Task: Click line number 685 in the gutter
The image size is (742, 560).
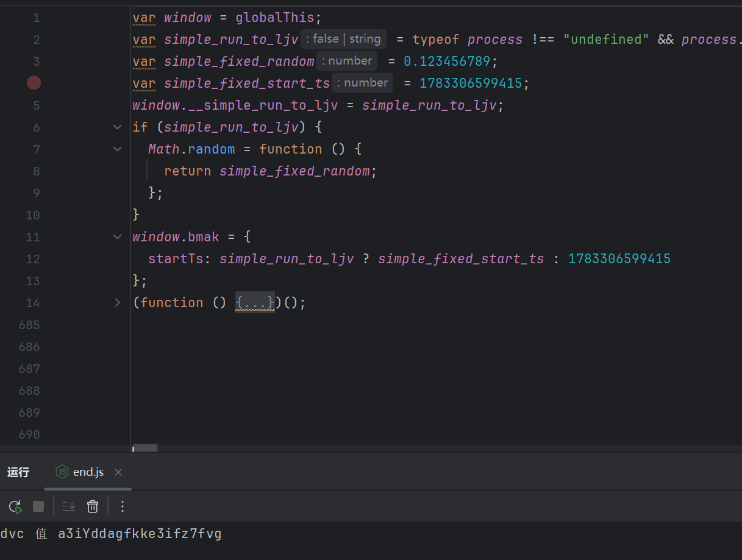Action: (29, 325)
